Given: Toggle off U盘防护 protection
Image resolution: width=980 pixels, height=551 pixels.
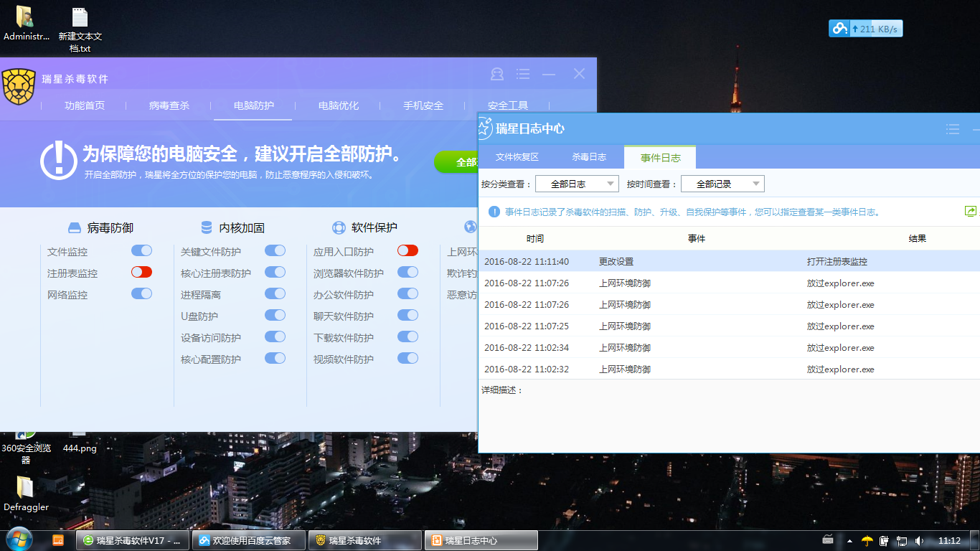Looking at the screenshot, I should coord(275,315).
